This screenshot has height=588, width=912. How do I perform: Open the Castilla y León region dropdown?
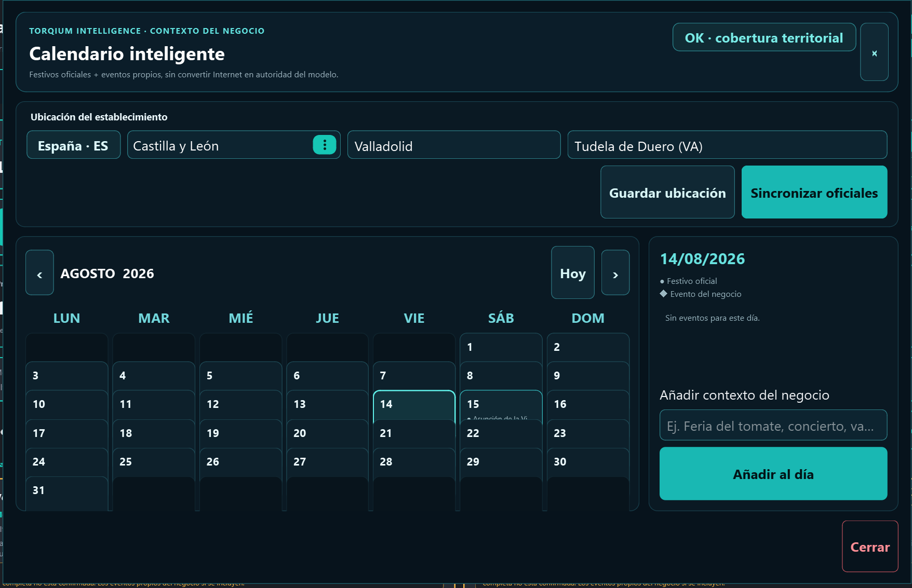coord(234,145)
